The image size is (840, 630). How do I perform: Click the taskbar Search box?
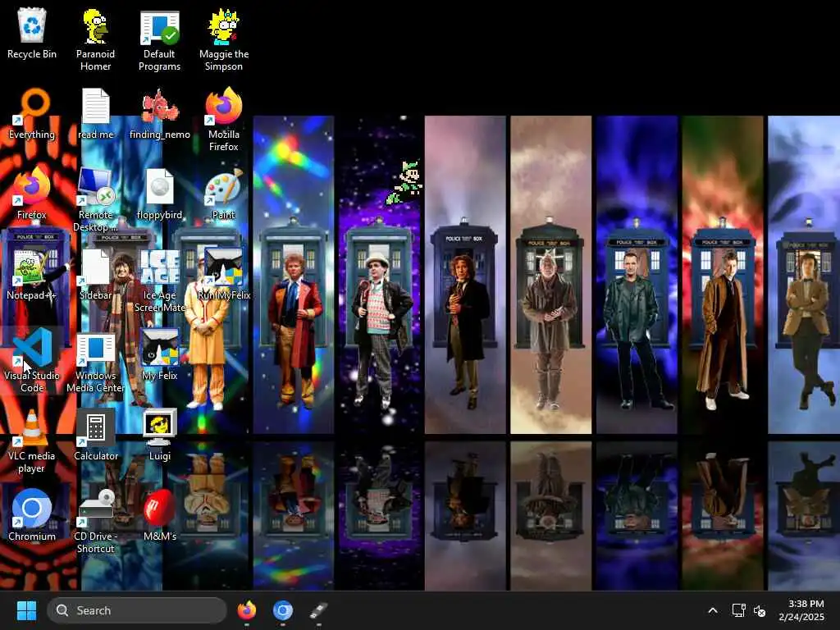[x=137, y=610]
